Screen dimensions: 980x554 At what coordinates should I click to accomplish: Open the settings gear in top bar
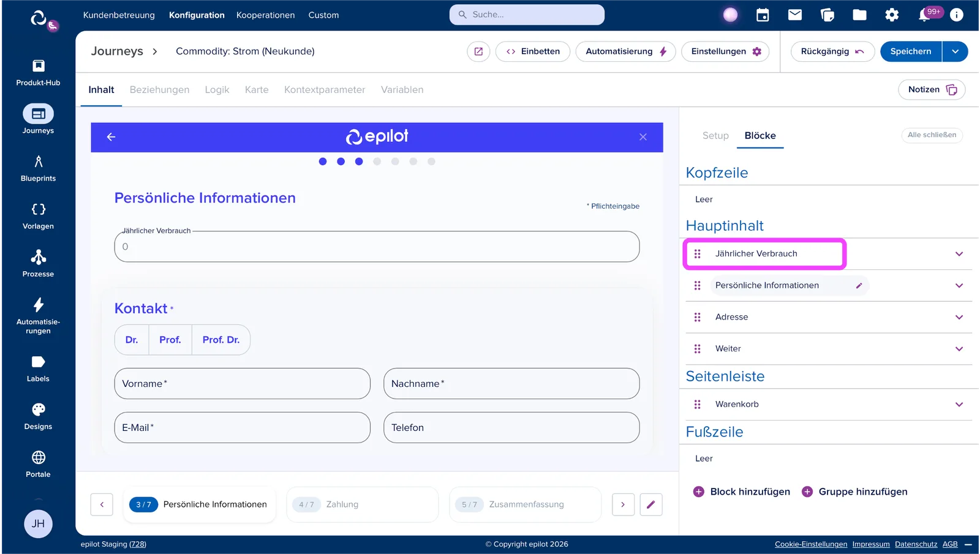[892, 15]
